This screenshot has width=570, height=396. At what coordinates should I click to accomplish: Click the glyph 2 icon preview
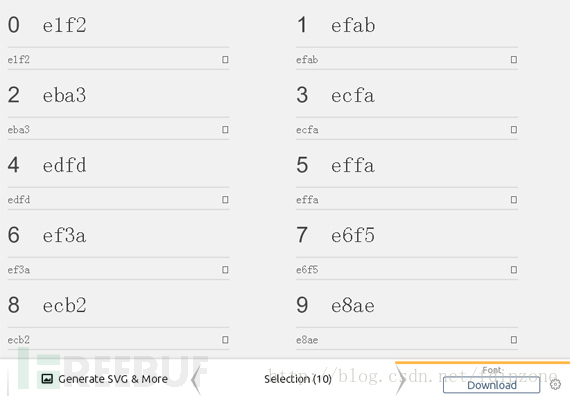(x=13, y=95)
